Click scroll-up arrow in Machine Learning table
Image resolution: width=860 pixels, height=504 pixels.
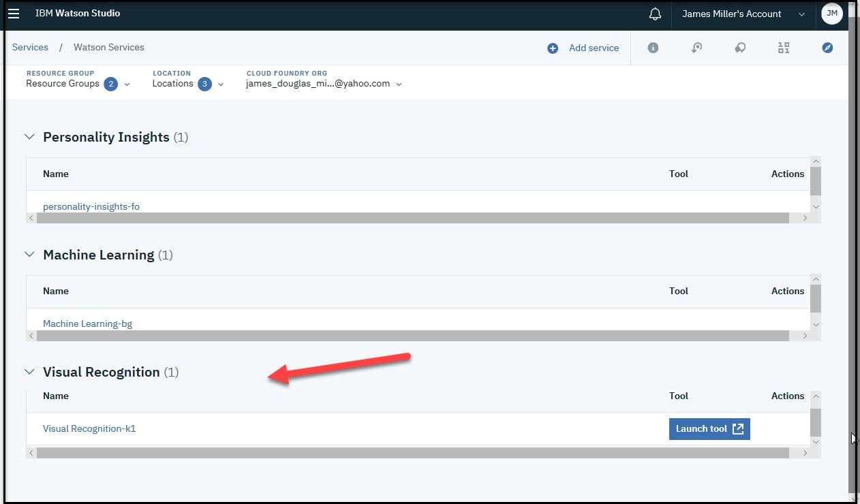click(816, 279)
